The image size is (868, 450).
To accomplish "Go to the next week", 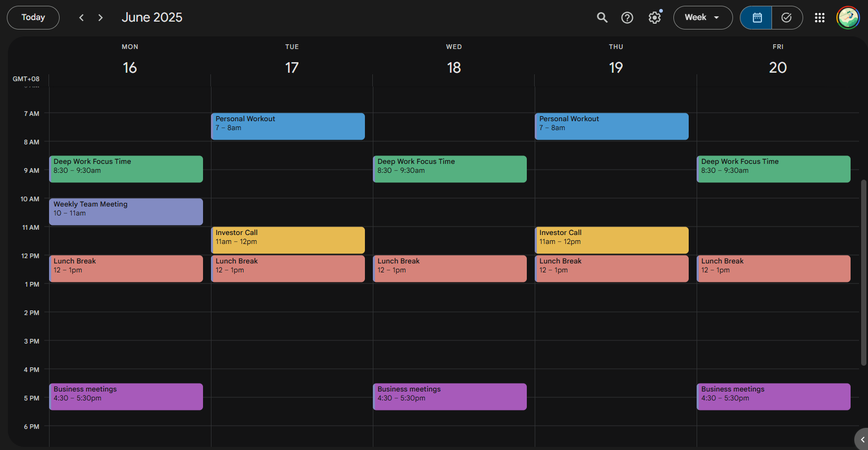I will (x=101, y=17).
